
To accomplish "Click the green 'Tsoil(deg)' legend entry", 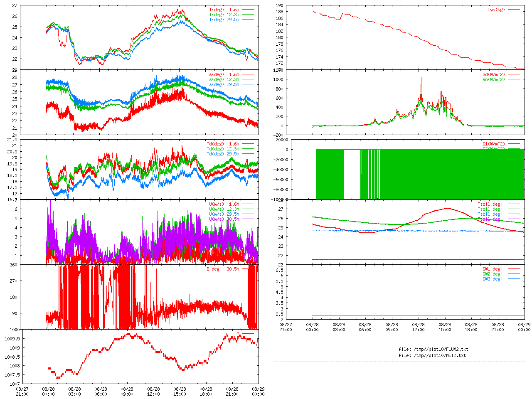I will (490, 209).
